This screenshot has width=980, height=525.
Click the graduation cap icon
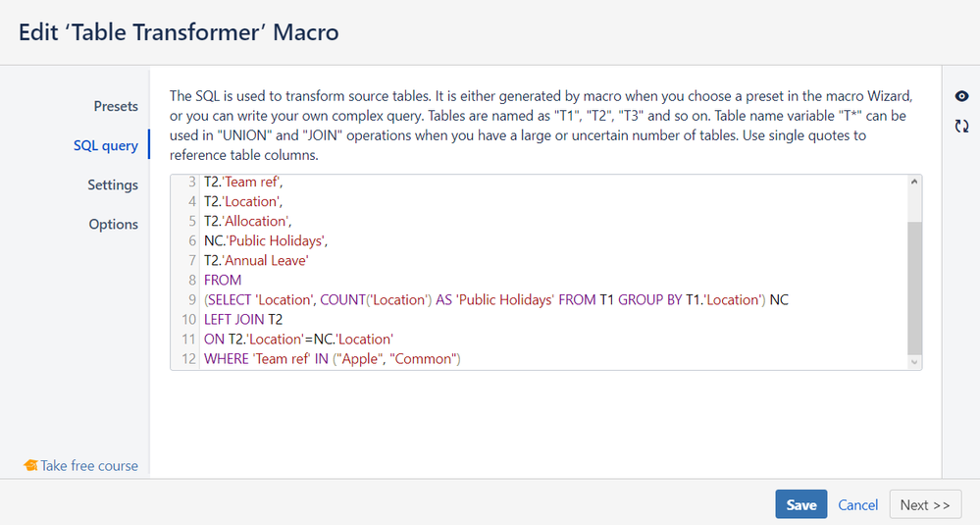30,466
